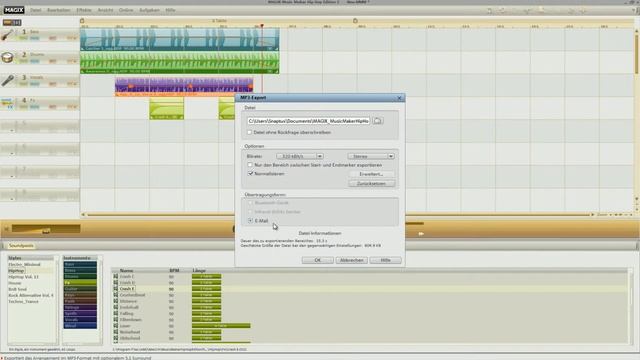Click the Zurücksetzen button
Screen dimensions: 640x360
[x=371, y=183]
